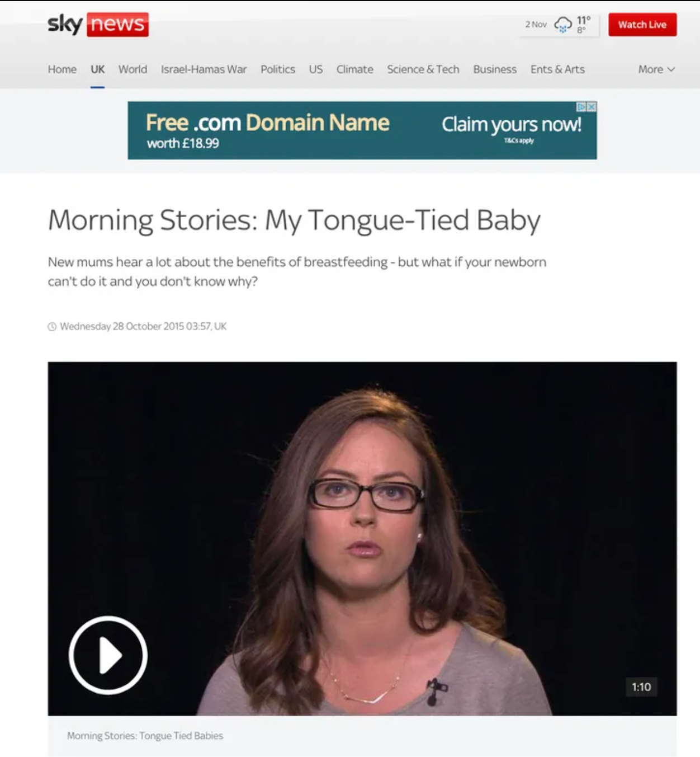Expand the More navigation menu
Image resolution: width=700 pixels, height=757 pixels.
coord(656,69)
